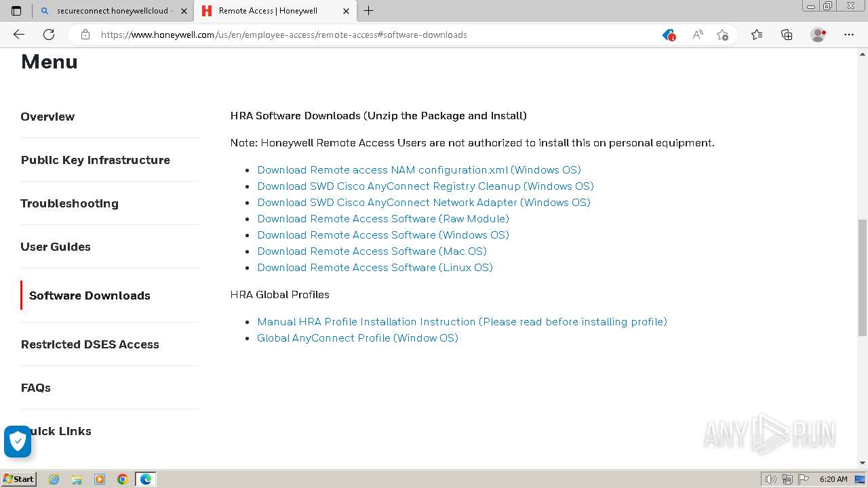868x488 pixels.
Task: Open the FAQs section
Action: pos(36,388)
